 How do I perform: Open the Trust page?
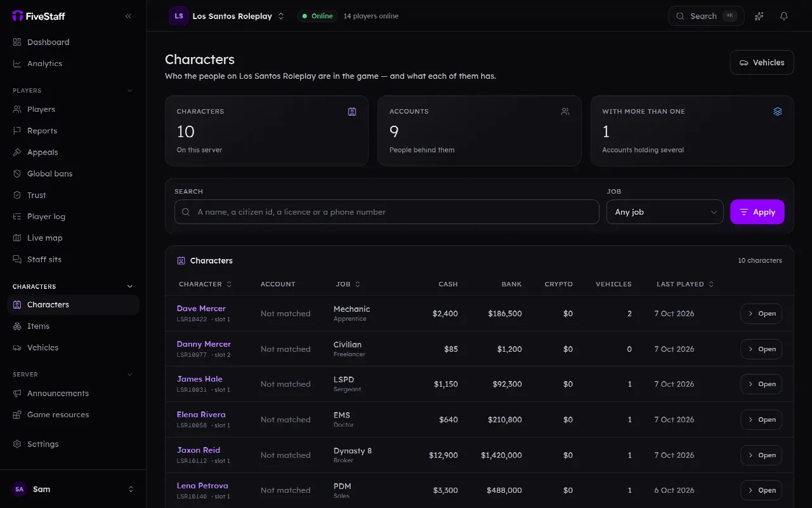[73, 195]
